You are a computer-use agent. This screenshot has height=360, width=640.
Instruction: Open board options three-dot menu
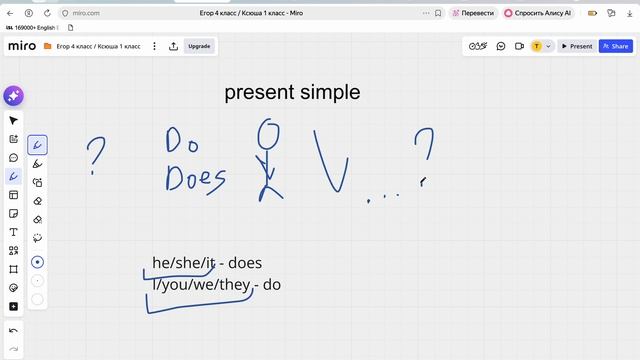154,46
